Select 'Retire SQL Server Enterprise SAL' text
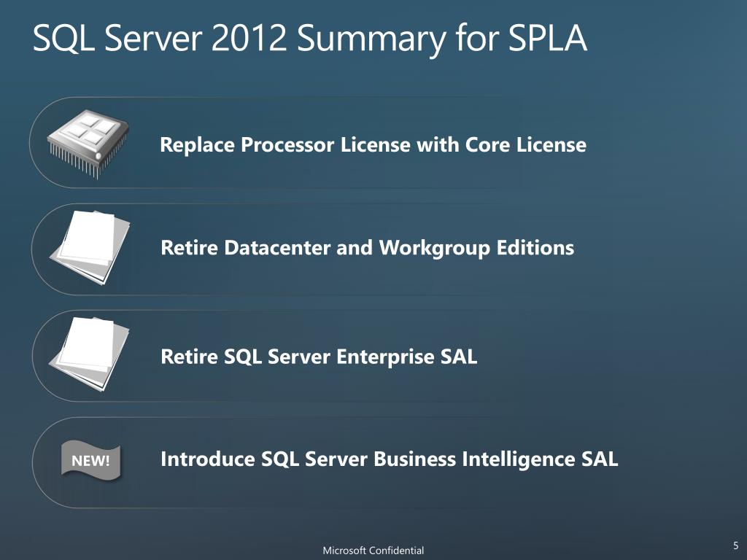The height and width of the screenshot is (560, 747). coord(319,357)
